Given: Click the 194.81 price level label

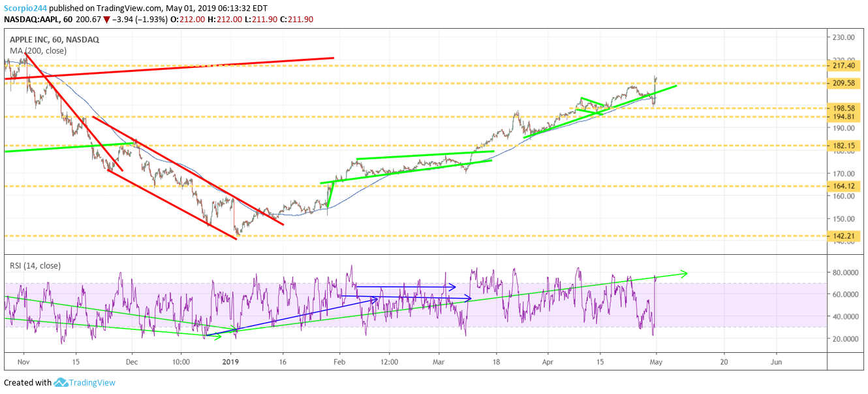Looking at the screenshot, I should coord(844,116).
